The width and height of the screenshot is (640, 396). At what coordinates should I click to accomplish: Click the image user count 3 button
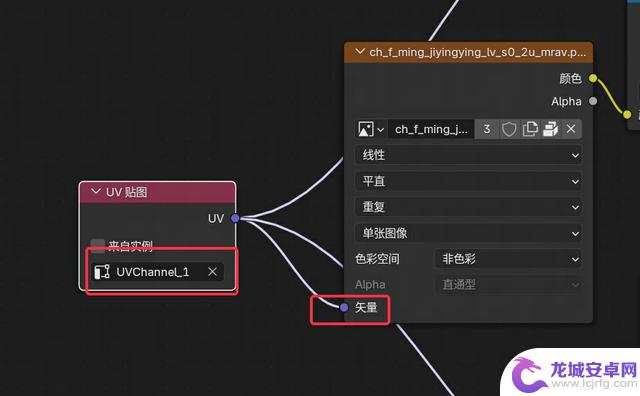[487, 129]
